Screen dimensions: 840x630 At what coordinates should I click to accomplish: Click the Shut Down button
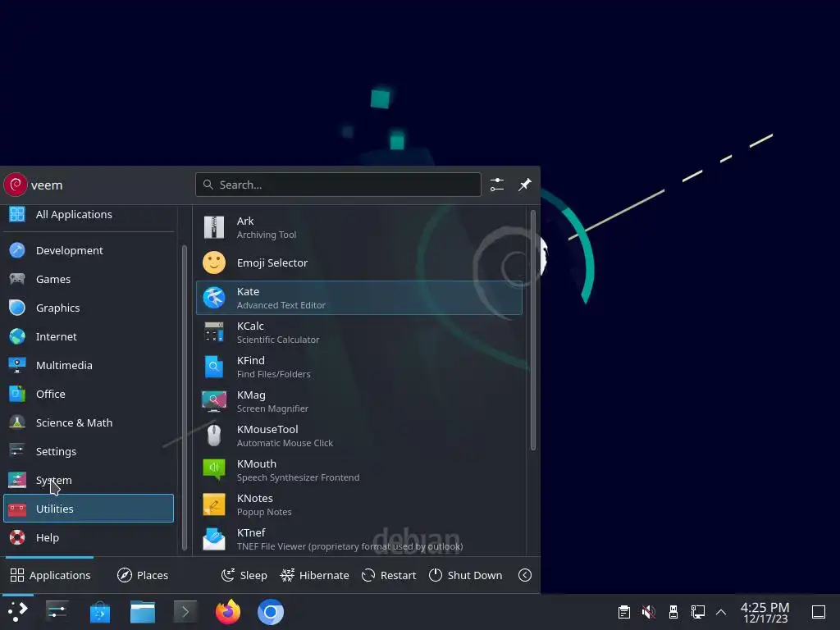coord(466,575)
